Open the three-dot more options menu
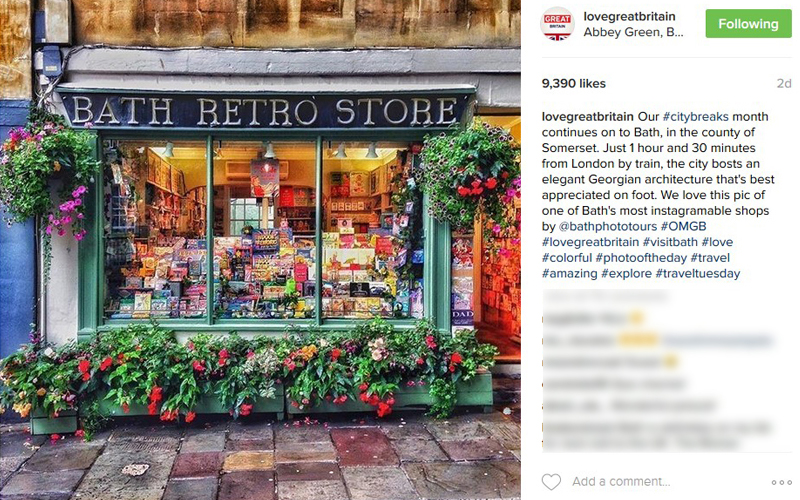Image resolution: width=800 pixels, height=500 pixels. 781,482
